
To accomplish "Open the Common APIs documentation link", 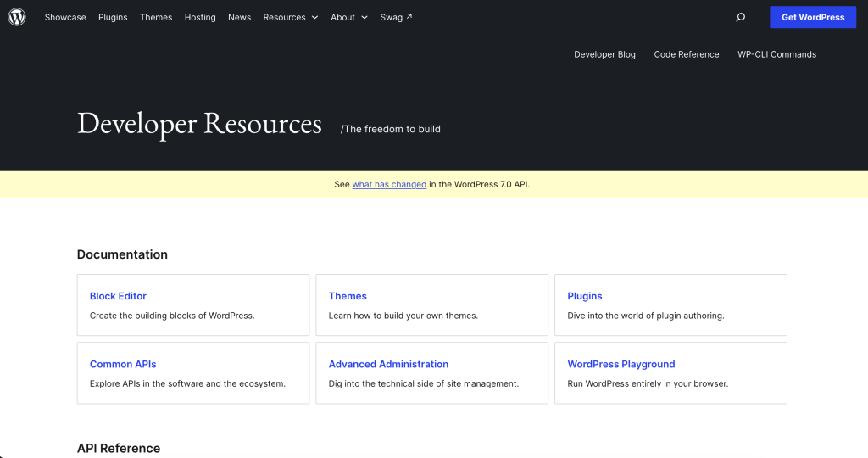I will tap(123, 365).
